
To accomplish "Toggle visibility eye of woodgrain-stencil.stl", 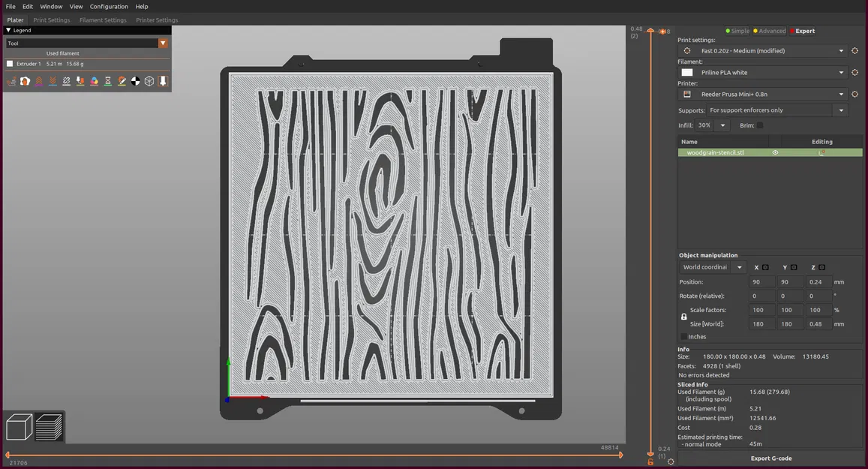I will point(775,152).
